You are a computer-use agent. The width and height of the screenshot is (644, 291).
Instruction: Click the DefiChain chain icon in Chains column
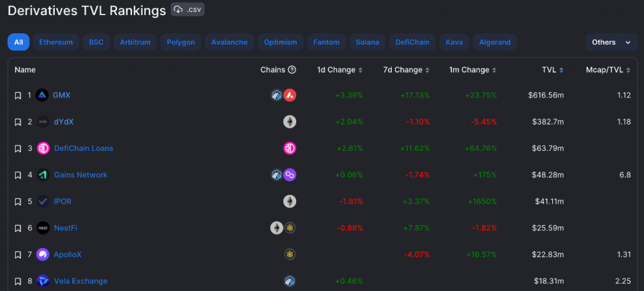pyautogui.click(x=289, y=148)
